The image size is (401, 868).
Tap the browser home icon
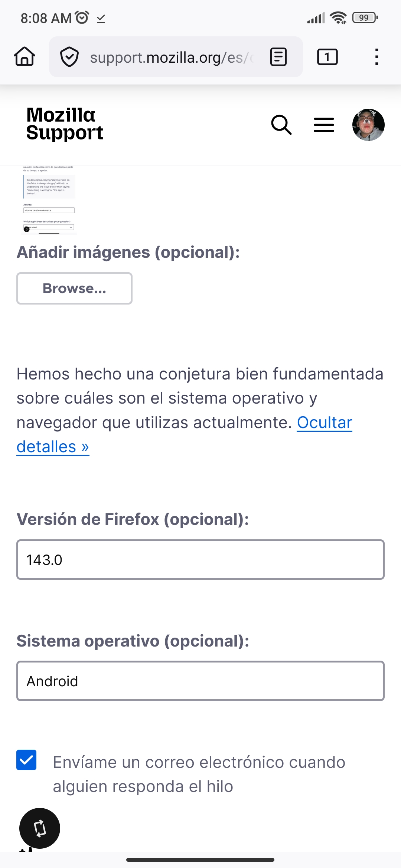[25, 57]
